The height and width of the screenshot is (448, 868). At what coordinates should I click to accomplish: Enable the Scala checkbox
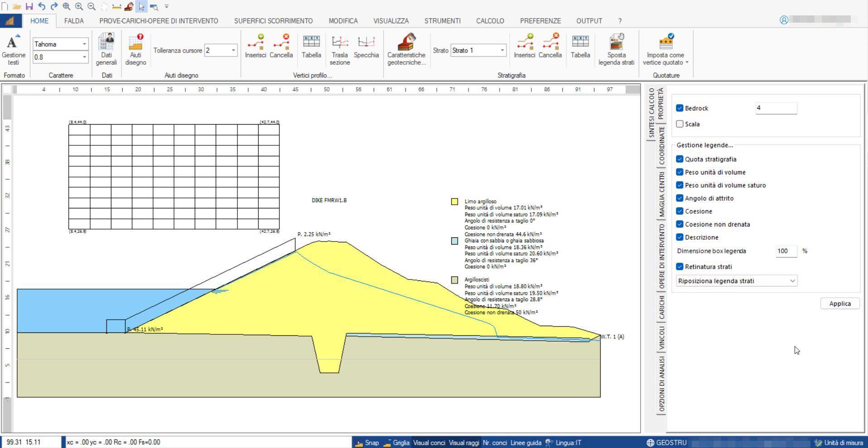pos(680,124)
